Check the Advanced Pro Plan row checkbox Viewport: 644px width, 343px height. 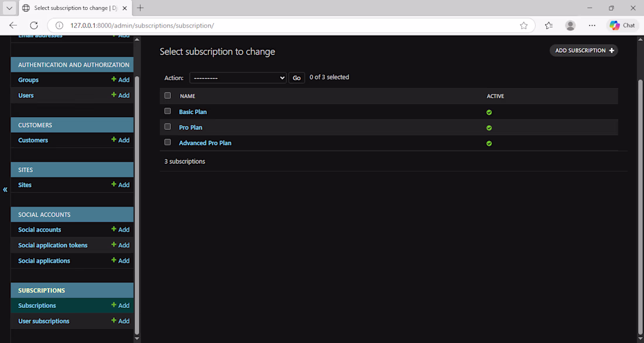pyautogui.click(x=167, y=142)
